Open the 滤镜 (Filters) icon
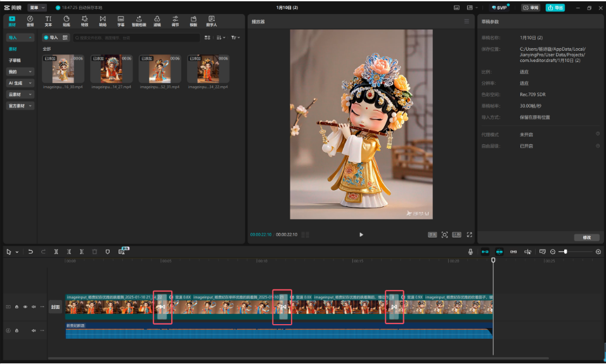The image size is (606, 364). [157, 21]
